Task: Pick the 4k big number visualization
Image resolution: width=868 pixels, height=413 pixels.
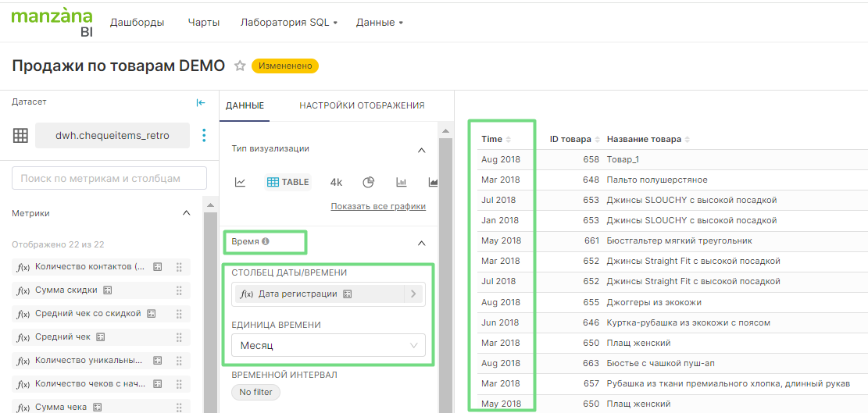Action: tap(336, 182)
